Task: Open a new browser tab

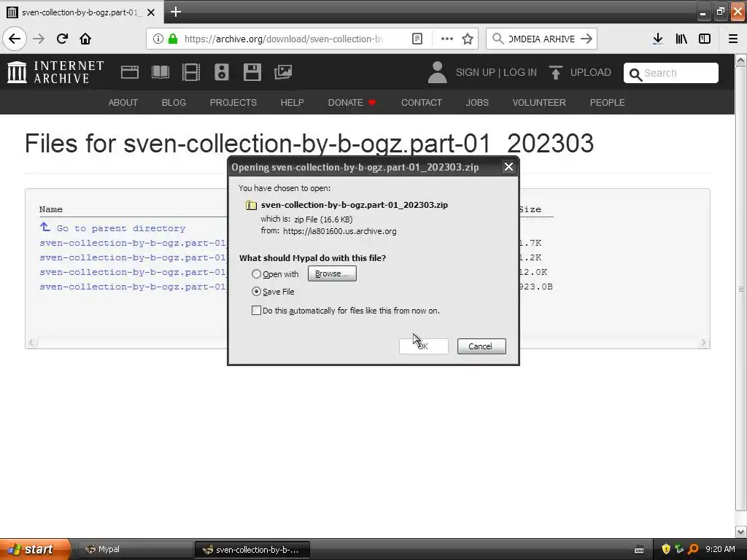Action: coord(175,12)
